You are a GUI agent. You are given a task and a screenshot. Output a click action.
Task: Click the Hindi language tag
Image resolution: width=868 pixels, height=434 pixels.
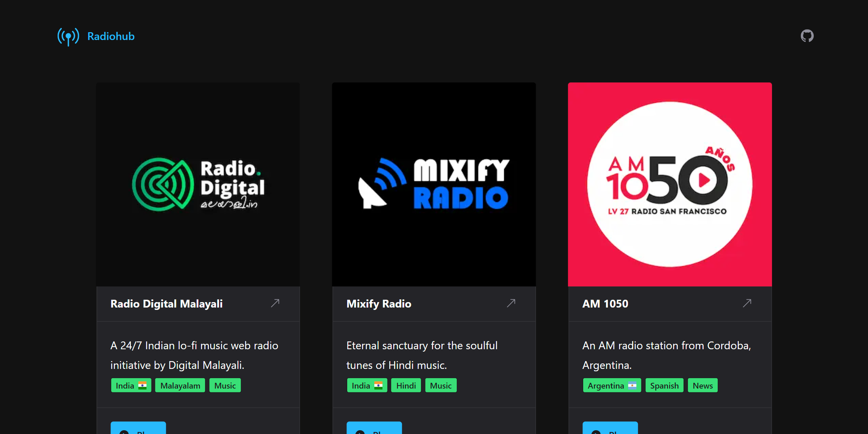point(406,386)
